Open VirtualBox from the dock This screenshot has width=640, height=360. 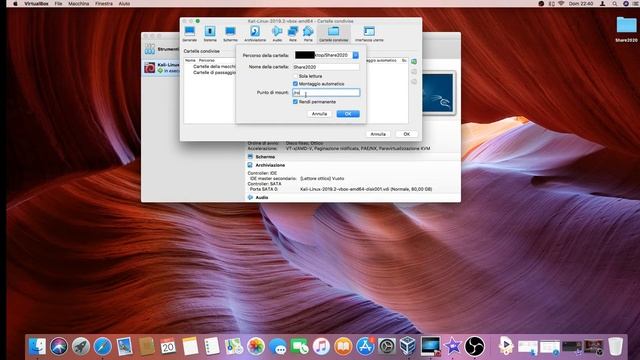coord(408,346)
